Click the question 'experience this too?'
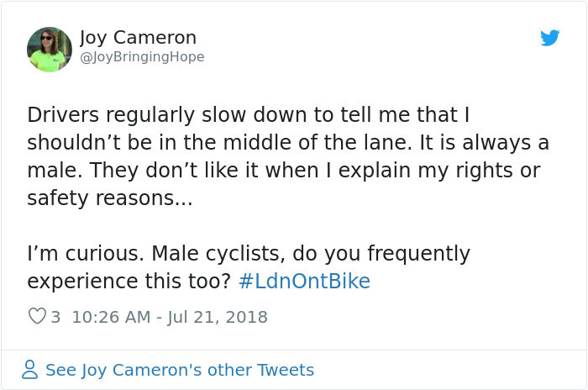Screen dimensions: 588x390 pyautogui.click(x=129, y=281)
